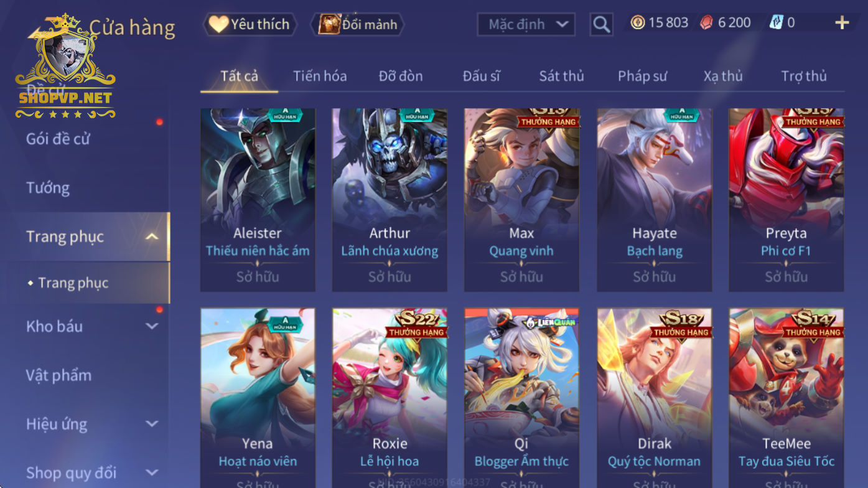
Task: Expand the Shop quy đổi section
Action: [x=152, y=472]
